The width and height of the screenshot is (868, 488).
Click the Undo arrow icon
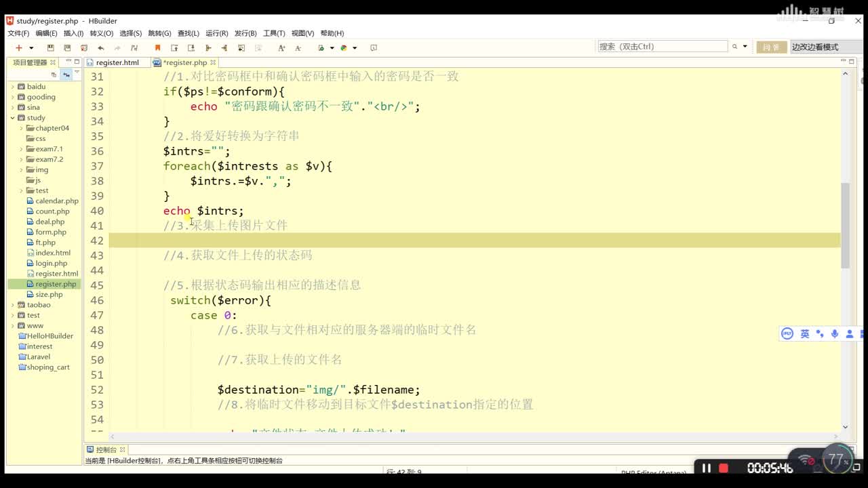pyautogui.click(x=101, y=47)
